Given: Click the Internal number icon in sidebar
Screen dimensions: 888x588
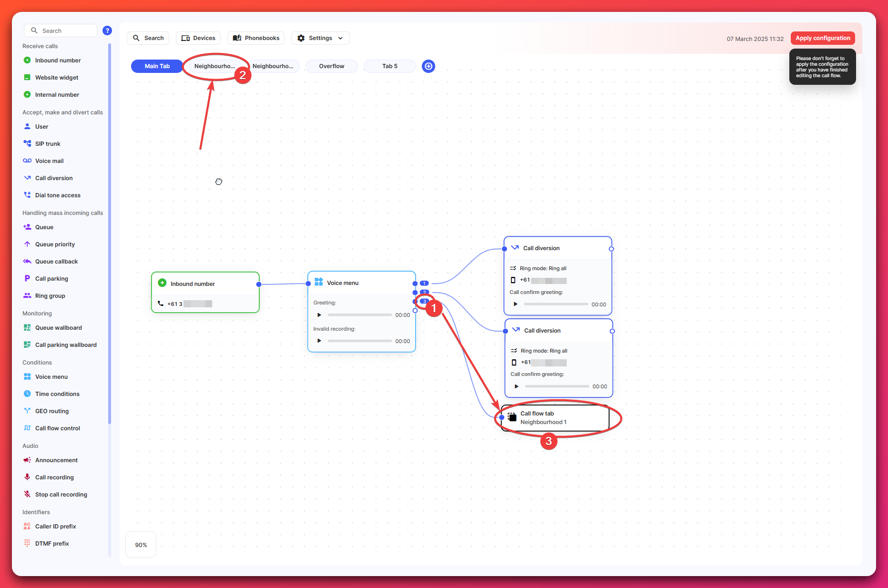Looking at the screenshot, I should 27,95.
